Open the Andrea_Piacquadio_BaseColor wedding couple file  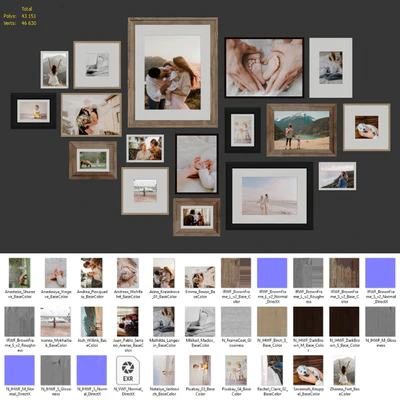92,273
